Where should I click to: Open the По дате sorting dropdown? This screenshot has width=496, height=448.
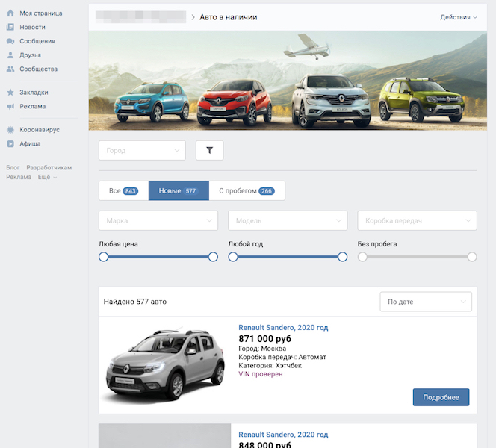point(426,302)
